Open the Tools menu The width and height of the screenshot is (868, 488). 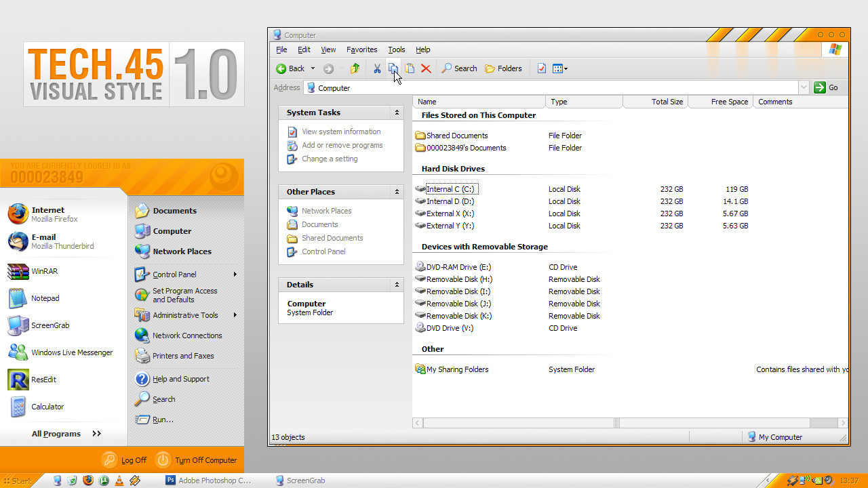[396, 49]
